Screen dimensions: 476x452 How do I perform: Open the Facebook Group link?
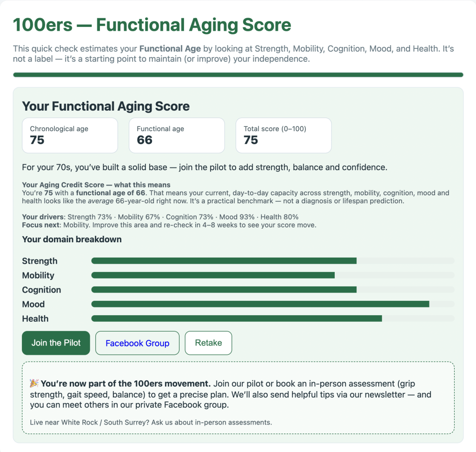(x=137, y=343)
